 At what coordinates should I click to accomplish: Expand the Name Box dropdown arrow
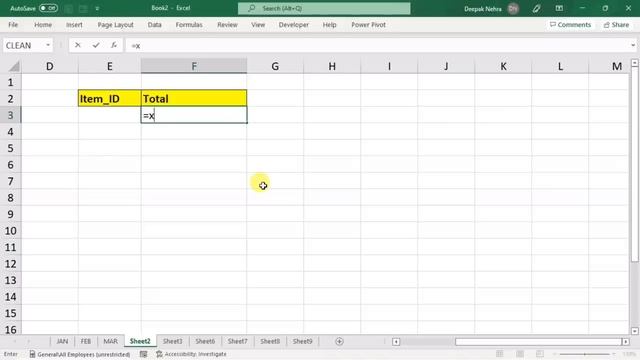coord(48,45)
